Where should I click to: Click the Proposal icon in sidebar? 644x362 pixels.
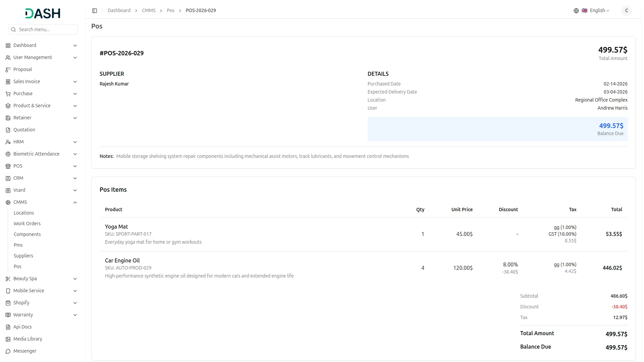point(8,70)
